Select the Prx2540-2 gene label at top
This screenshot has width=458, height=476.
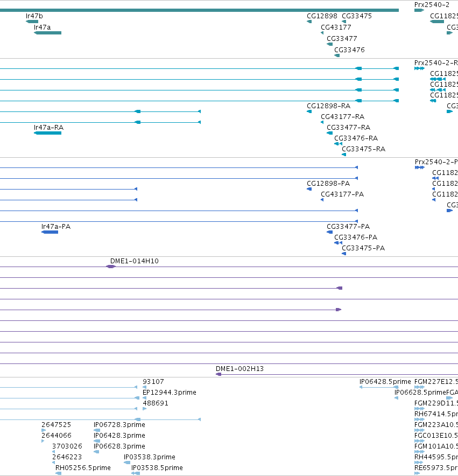tap(432, 5)
